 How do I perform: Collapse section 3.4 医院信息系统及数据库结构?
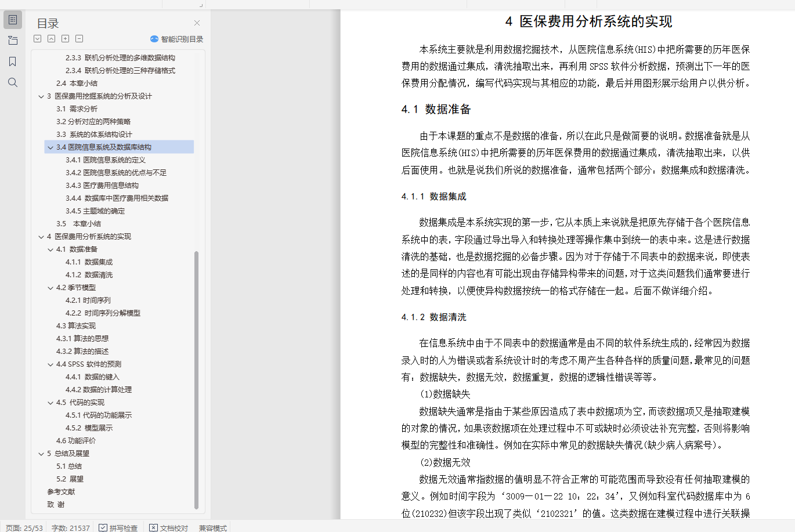click(50, 147)
